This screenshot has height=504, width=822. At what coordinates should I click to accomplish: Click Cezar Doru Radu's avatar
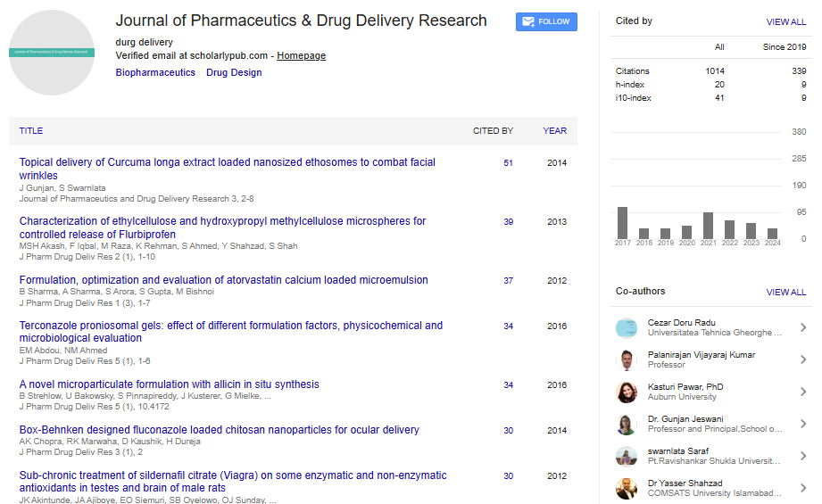pyautogui.click(x=627, y=328)
